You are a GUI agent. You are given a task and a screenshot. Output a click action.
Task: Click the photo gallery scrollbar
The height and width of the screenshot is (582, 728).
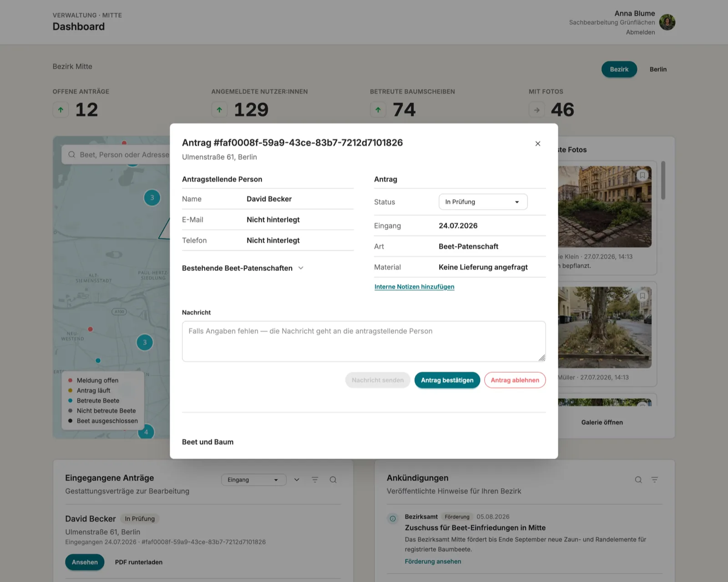click(663, 180)
